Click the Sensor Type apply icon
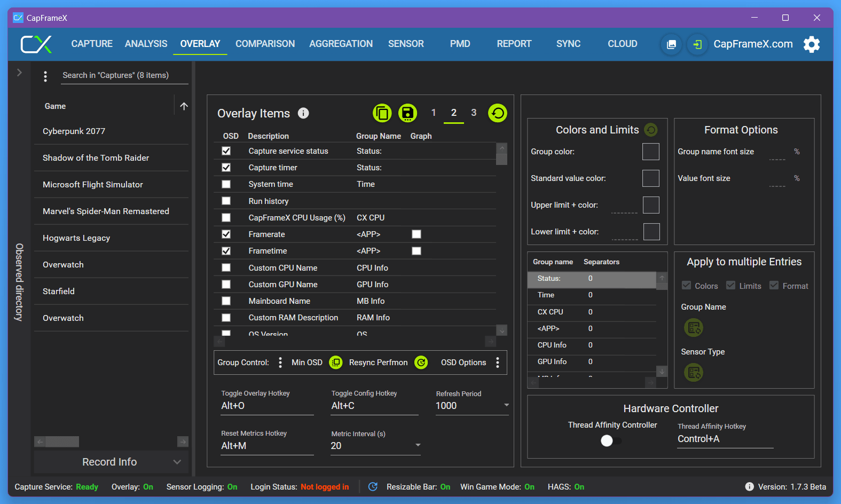Screen dimensions: 841x504 click(694, 372)
